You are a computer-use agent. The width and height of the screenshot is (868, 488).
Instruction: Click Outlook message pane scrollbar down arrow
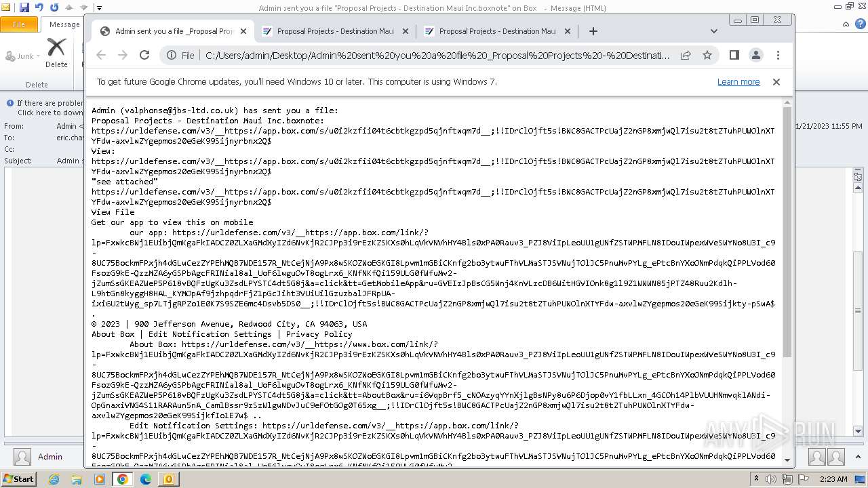(858, 431)
